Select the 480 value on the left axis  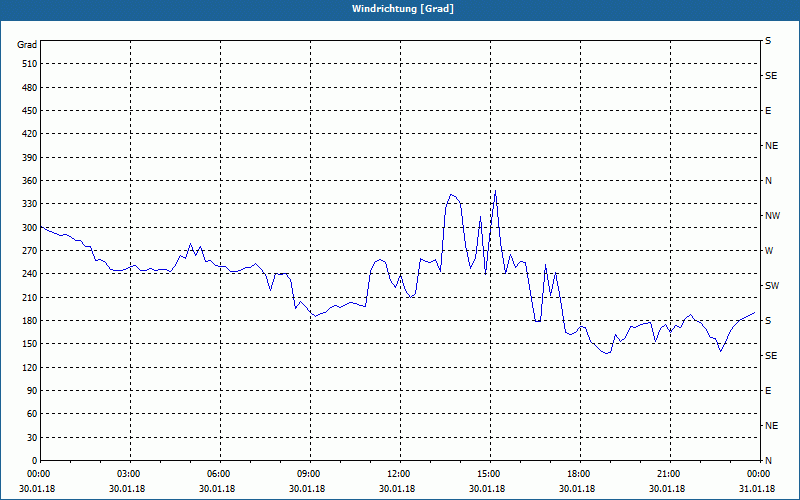(29, 88)
